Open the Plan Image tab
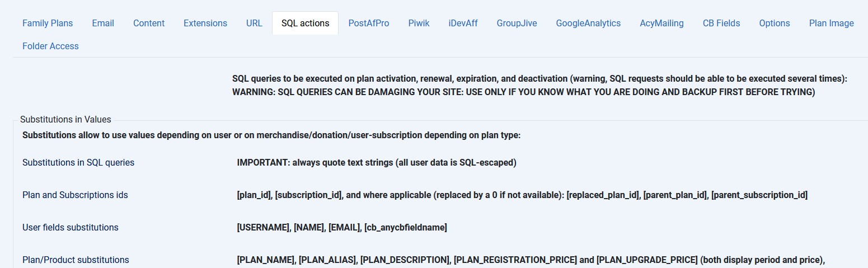Viewport: 868px width, 268px height. 831,23
